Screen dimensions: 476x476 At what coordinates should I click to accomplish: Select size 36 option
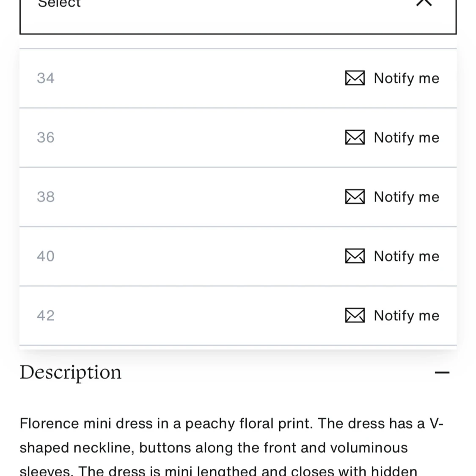[x=46, y=138]
